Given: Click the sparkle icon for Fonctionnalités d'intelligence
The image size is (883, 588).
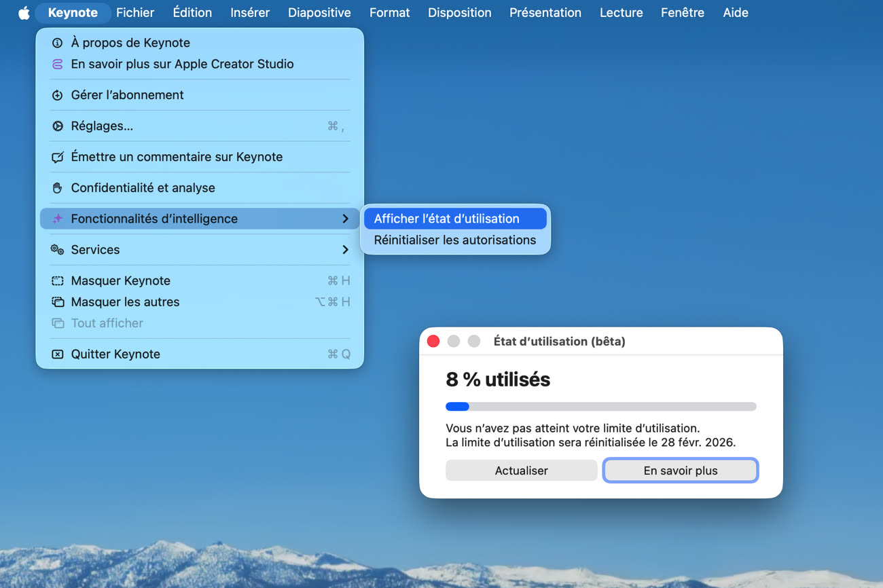Looking at the screenshot, I should click(x=58, y=219).
